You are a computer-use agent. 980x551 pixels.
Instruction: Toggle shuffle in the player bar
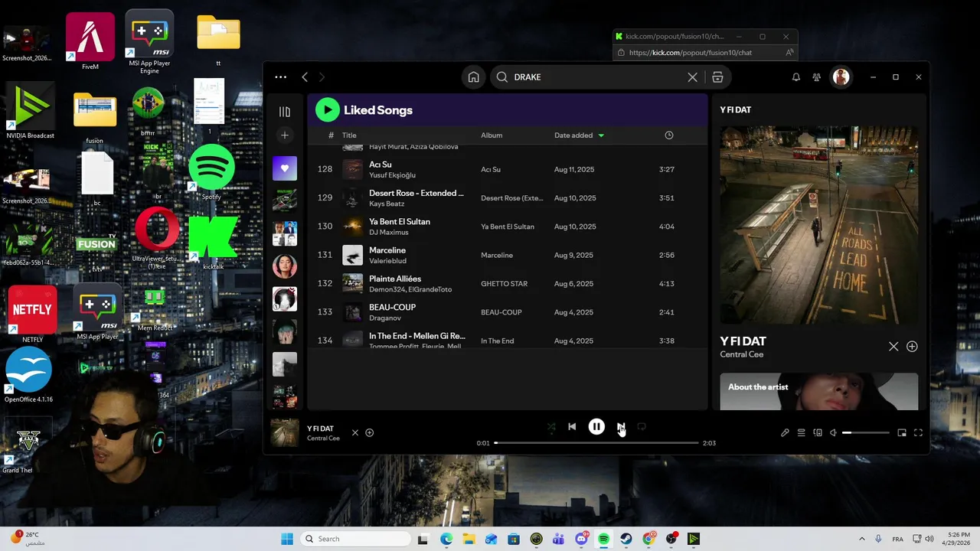pos(551,427)
